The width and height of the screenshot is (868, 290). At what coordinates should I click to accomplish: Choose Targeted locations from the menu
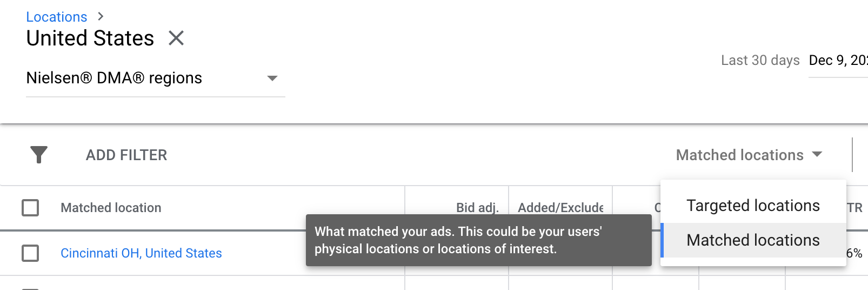point(753,206)
